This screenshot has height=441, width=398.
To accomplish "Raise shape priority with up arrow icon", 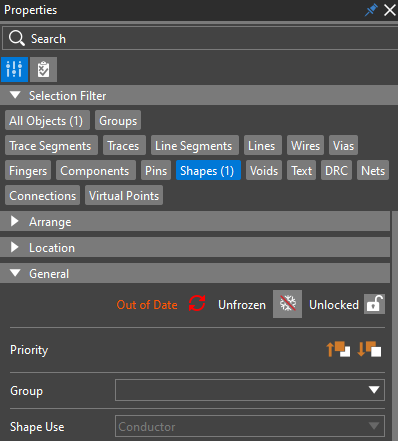I will point(338,349).
